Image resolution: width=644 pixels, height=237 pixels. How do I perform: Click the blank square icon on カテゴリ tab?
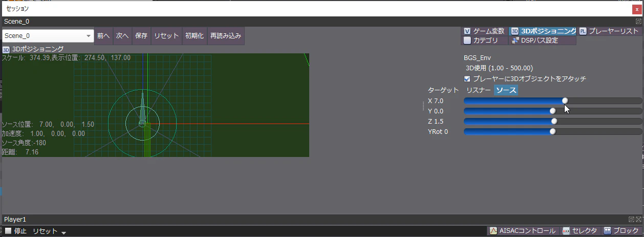point(467,40)
